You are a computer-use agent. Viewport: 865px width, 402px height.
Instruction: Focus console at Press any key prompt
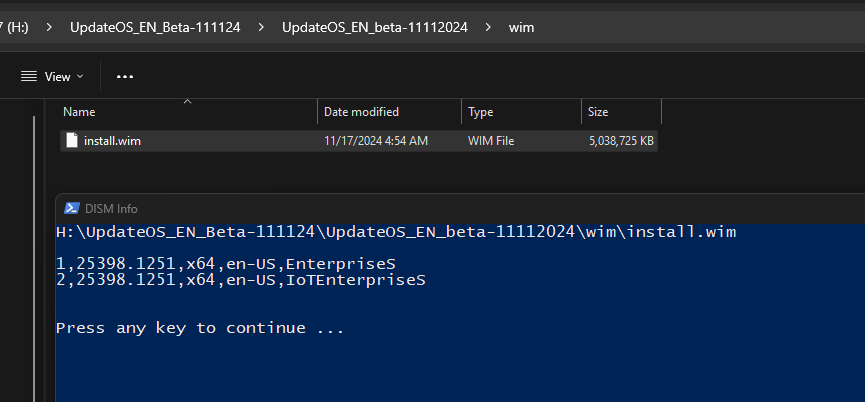click(200, 328)
